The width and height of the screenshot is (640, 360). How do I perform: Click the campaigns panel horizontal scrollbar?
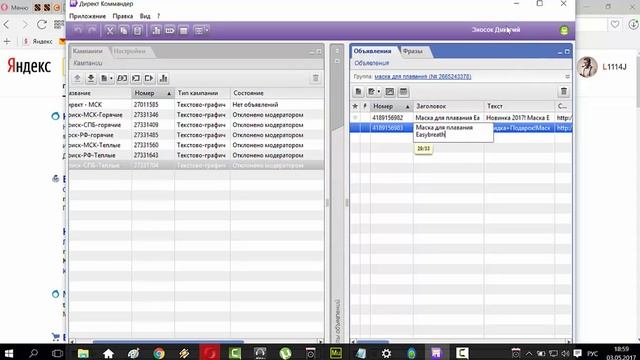click(x=168, y=341)
